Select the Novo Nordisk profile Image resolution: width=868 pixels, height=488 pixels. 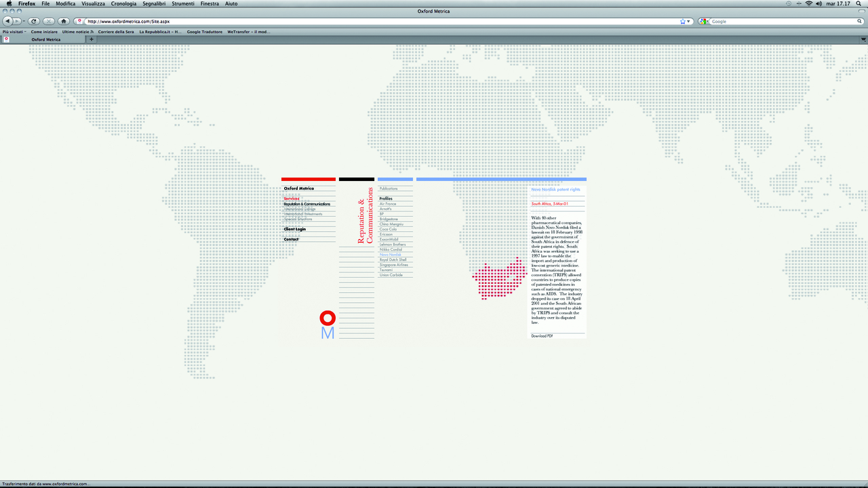click(x=390, y=255)
